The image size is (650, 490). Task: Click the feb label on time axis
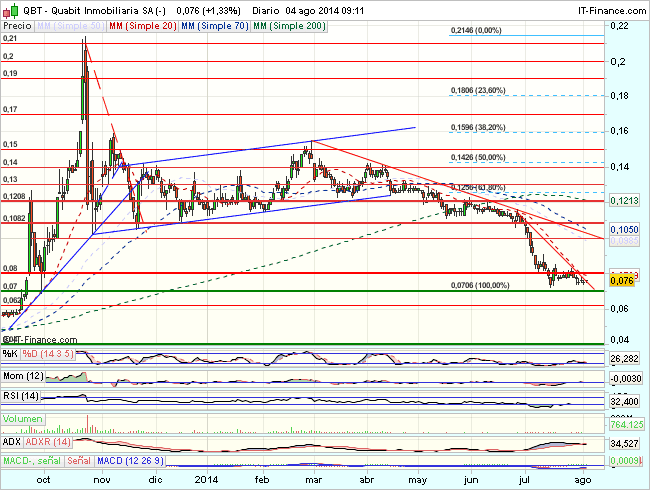pos(262,480)
